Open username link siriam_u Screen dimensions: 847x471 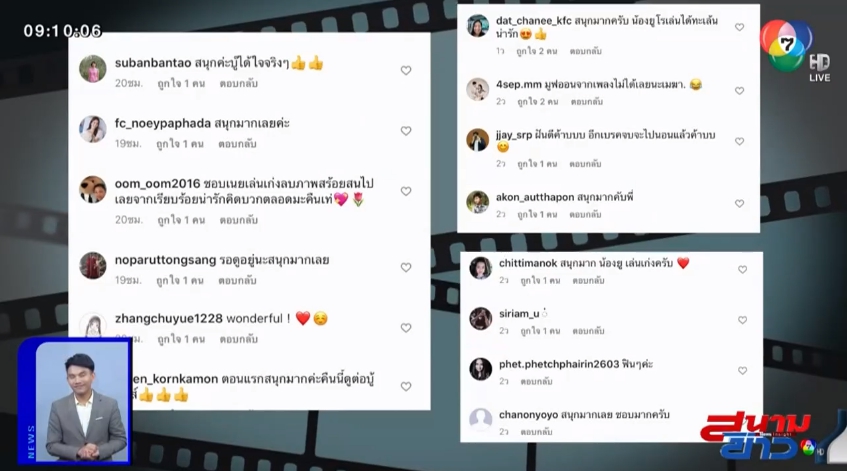(x=519, y=313)
